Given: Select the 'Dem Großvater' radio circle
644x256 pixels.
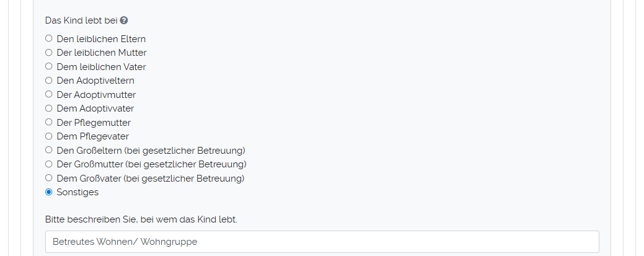Looking at the screenshot, I should point(49,178).
